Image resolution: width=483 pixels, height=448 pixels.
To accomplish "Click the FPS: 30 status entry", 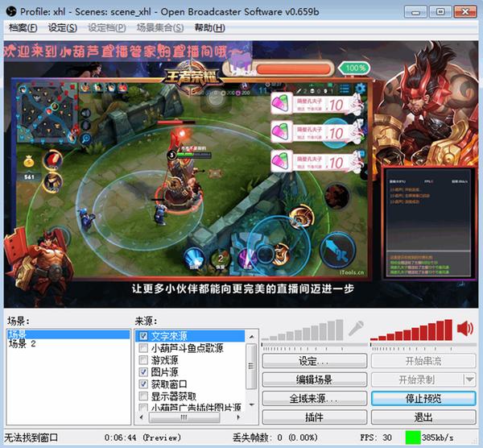I will 376,438.
